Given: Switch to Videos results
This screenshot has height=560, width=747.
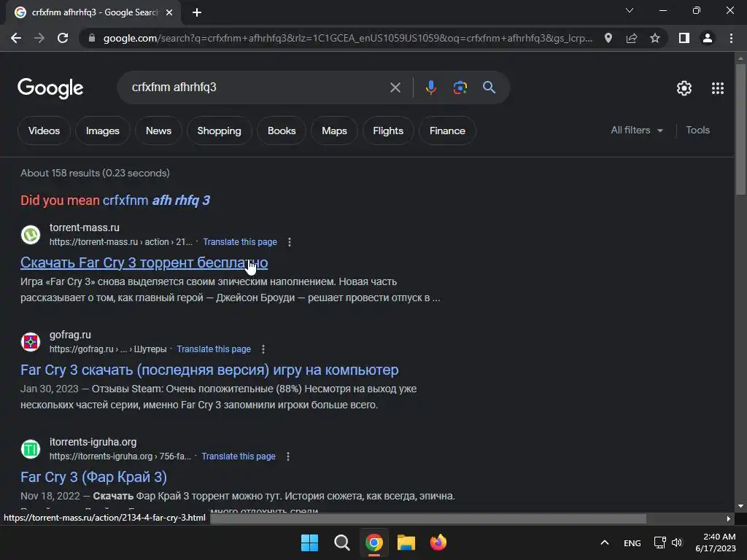Looking at the screenshot, I should pyautogui.click(x=44, y=131).
